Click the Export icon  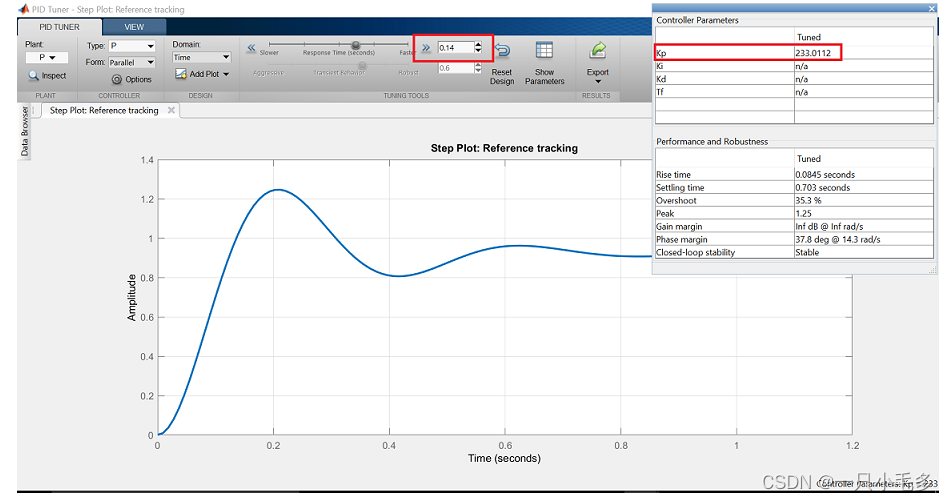pos(597,50)
